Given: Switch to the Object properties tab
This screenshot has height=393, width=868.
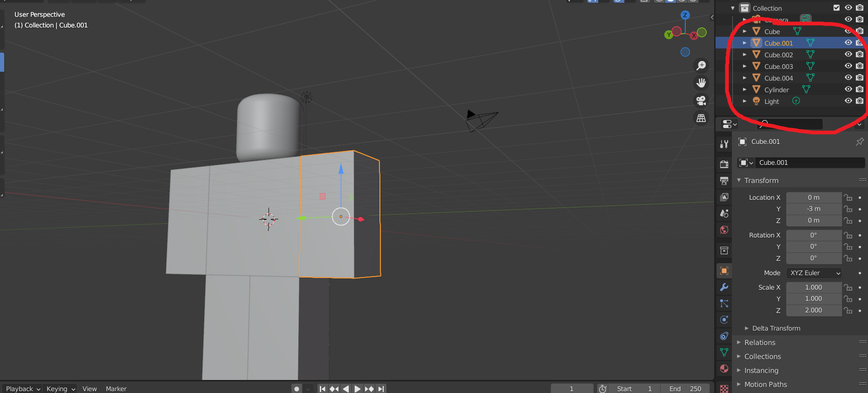Looking at the screenshot, I should (724, 271).
